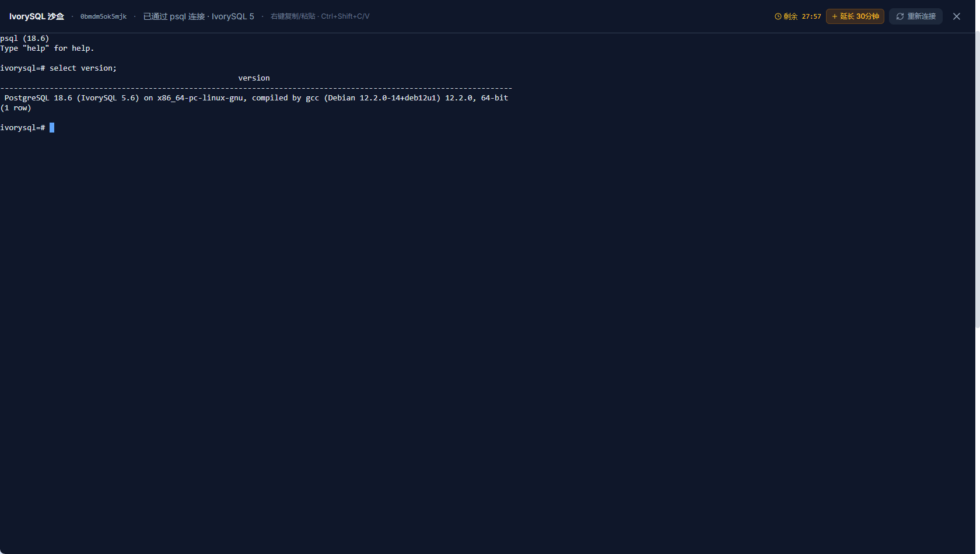This screenshot has height=554, width=980.
Task: Click the Ctrl+Shift+C/V copy-paste hint
Action: 320,16
